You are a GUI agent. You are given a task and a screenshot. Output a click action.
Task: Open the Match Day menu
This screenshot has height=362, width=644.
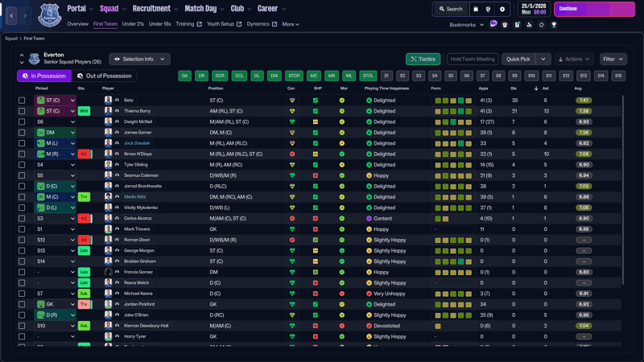(204, 9)
